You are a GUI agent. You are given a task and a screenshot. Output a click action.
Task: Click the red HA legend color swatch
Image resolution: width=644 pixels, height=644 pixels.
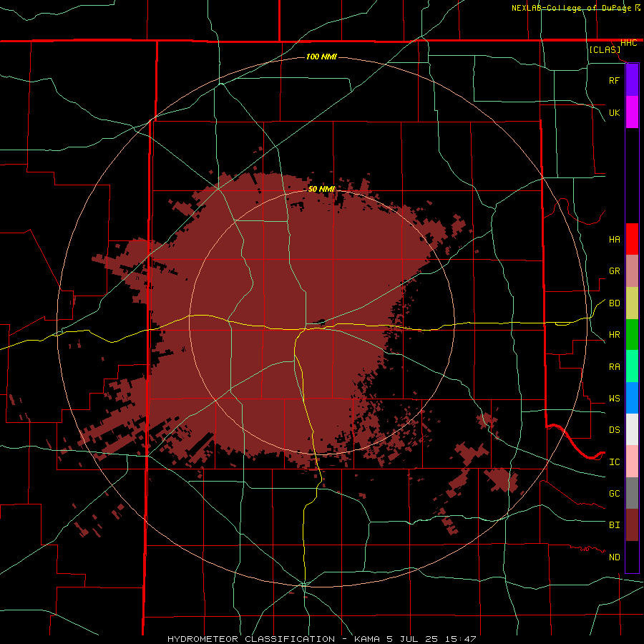point(632,239)
